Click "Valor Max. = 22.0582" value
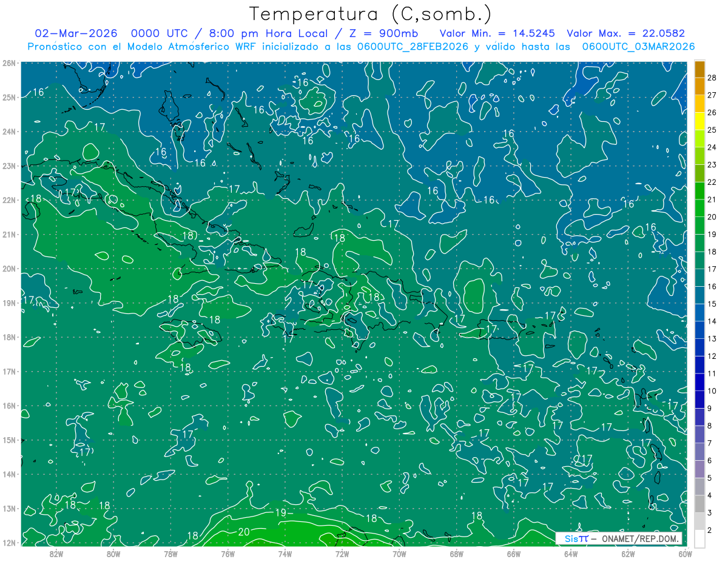The image size is (728, 562). [x=625, y=33]
